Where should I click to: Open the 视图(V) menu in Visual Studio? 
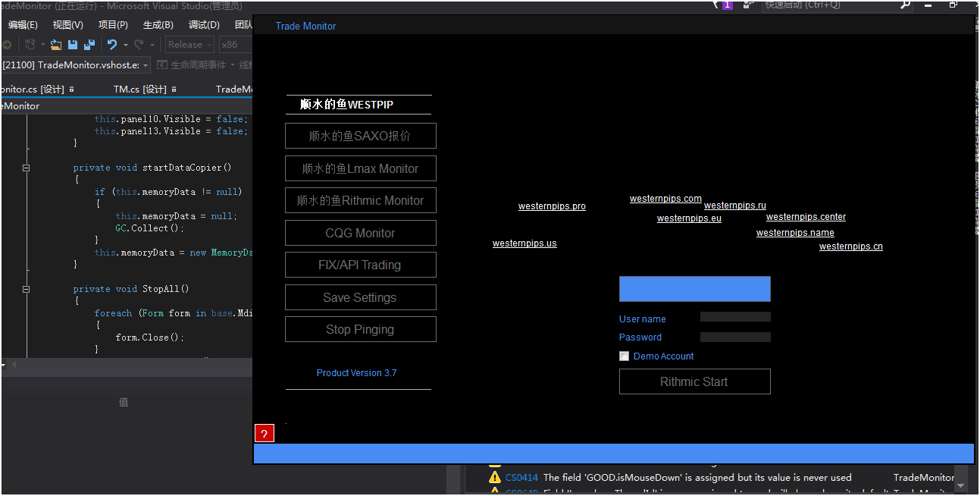68,25
